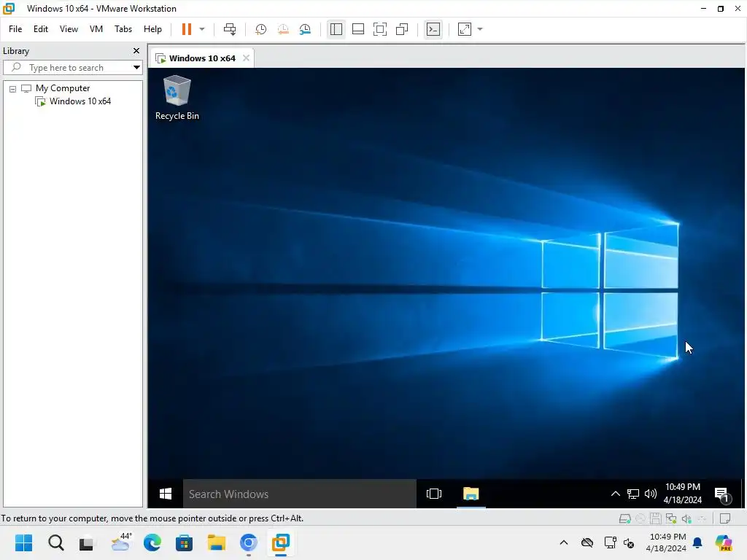Viewport: 747px width, 560px height.
Task: Expand the Library search dropdown arrow
Action: (136, 68)
